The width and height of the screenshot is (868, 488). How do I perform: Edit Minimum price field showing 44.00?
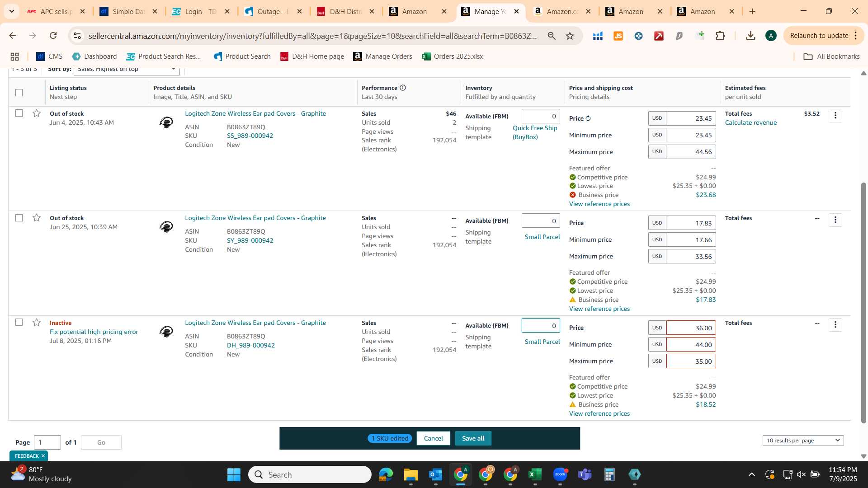click(690, 345)
